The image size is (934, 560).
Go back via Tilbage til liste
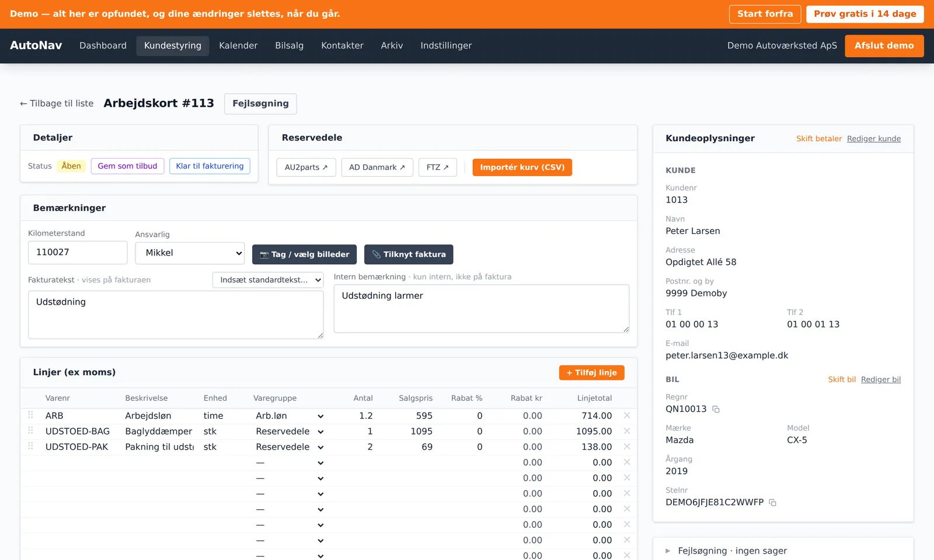(57, 104)
